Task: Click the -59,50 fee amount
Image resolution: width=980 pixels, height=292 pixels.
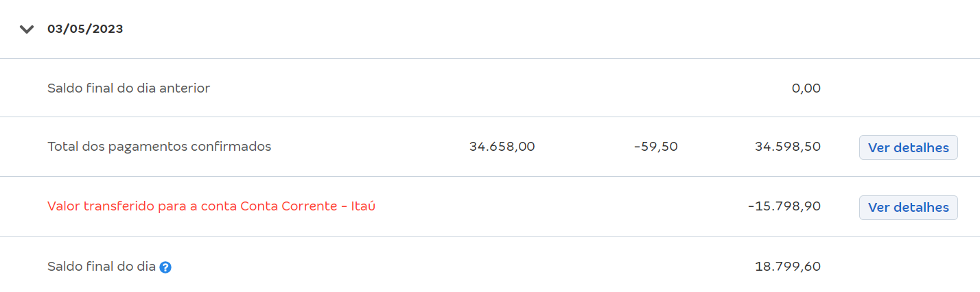Action: point(656,146)
